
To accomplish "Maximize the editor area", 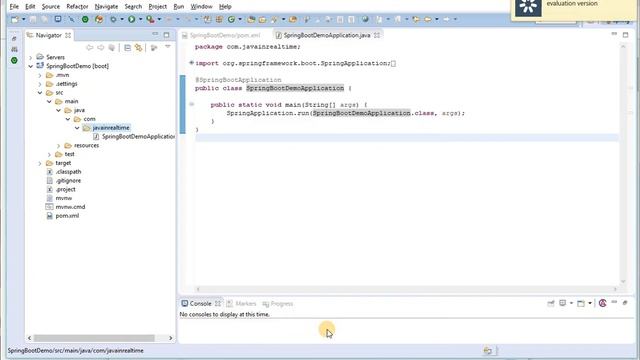I will [x=625, y=35].
